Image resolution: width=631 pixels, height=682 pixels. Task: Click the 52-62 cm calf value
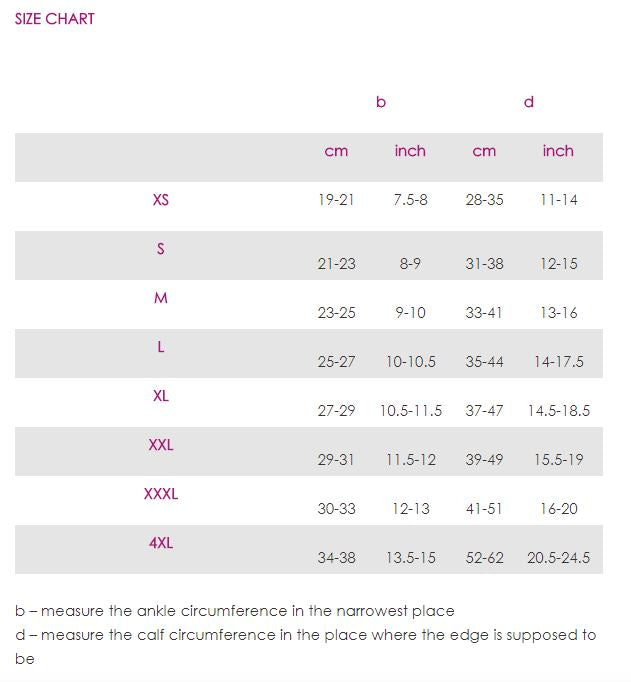click(484, 558)
